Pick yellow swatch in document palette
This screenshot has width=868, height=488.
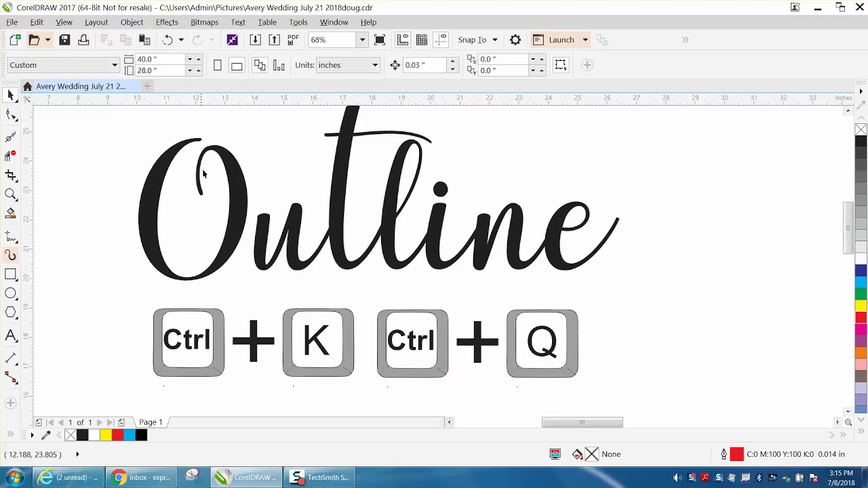(x=106, y=435)
